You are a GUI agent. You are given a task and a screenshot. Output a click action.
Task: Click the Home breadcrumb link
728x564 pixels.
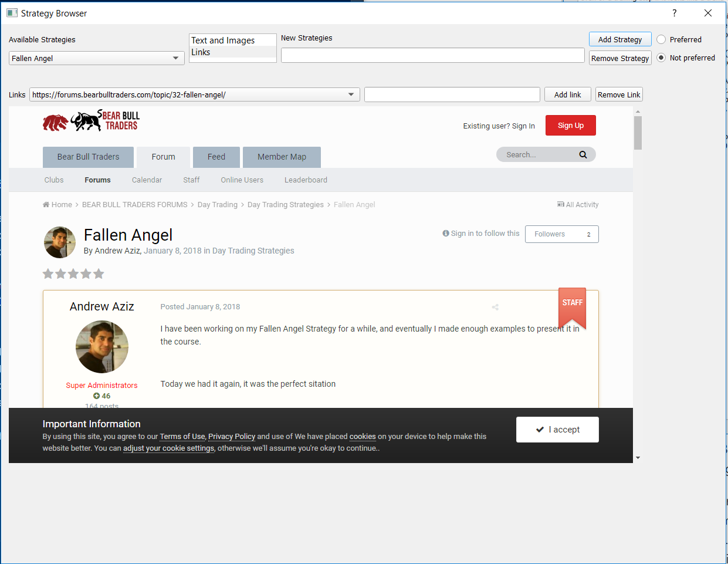57,204
